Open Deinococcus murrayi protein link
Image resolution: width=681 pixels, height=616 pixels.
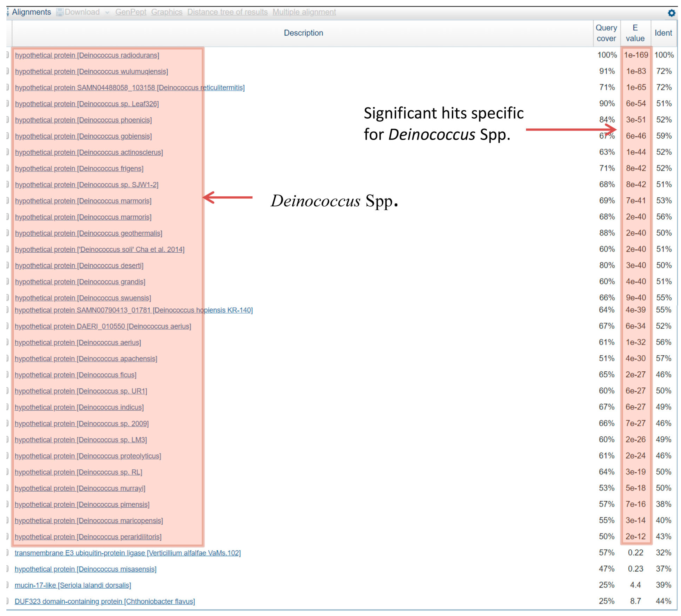[80, 489]
